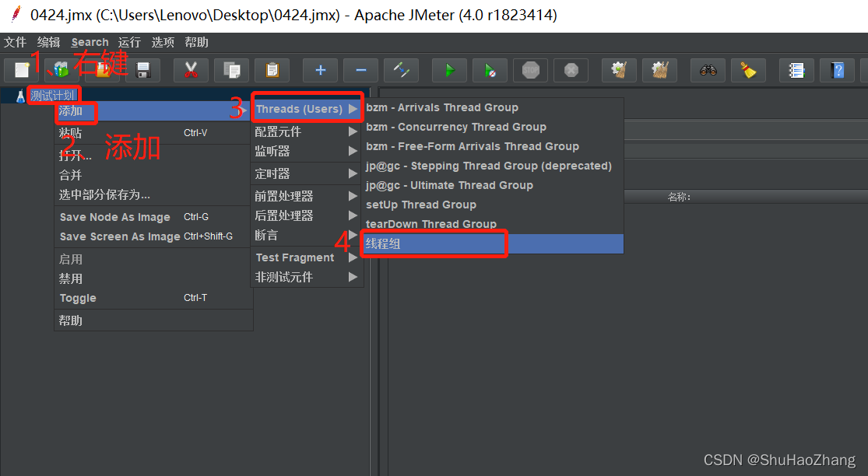Click Start no pauses icon
868x476 pixels.
pyautogui.click(x=490, y=70)
